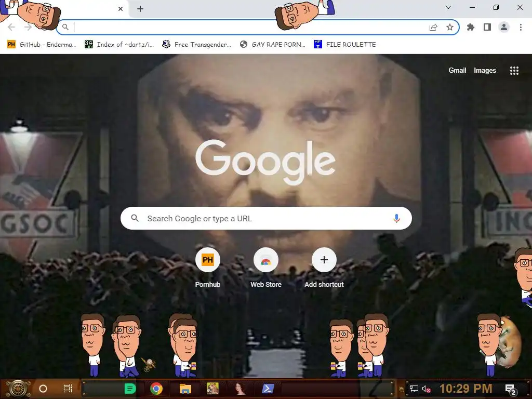Bookmark this page with the star icon
Image resolution: width=532 pixels, height=399 pixels.
[450, 27]
